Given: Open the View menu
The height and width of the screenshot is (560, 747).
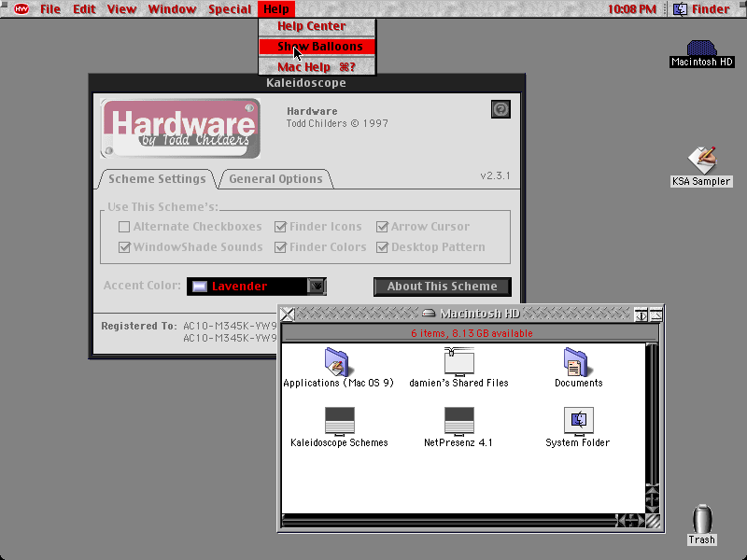Looking at the screenshot, I should click(121, 9).
